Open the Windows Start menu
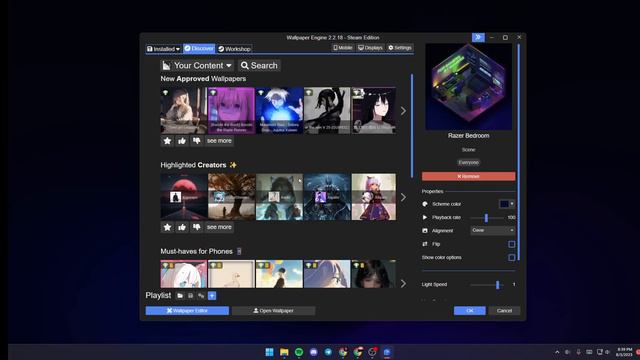This screenshot has width=640, height=360. pos(269,352)
